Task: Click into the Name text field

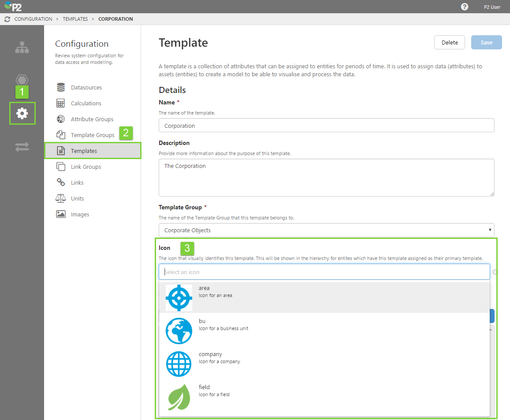Action: click(x=326, y=126)
